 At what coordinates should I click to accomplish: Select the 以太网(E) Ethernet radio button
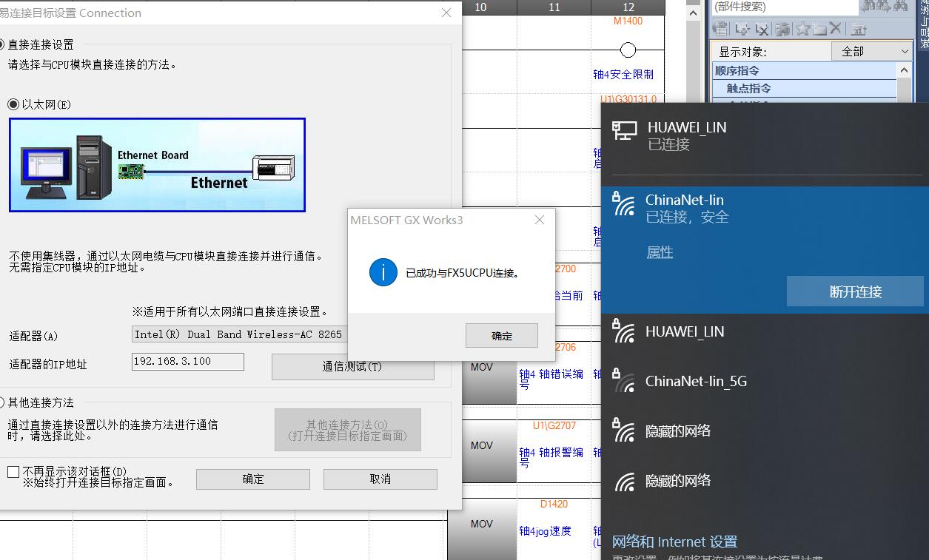[x=13, y=104]
